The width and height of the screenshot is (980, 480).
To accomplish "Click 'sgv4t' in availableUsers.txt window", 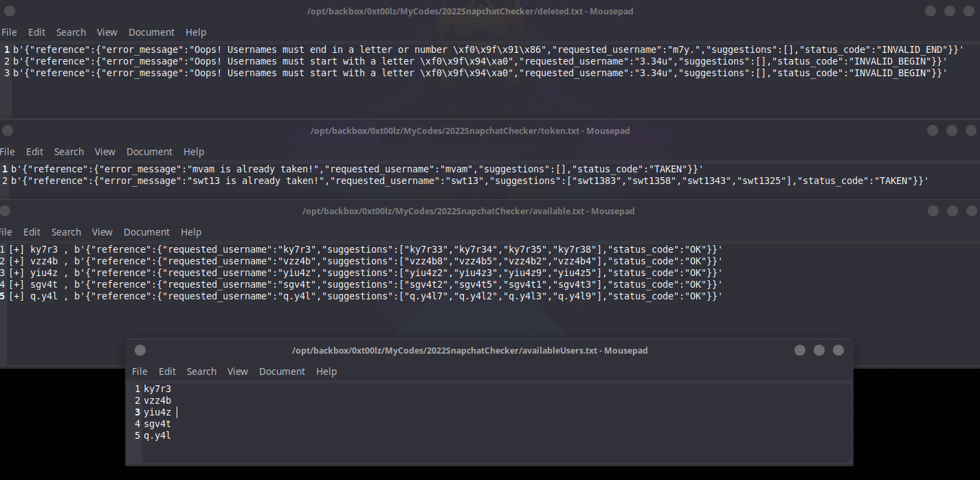I will pyautogui.click(x=157, y=424).
